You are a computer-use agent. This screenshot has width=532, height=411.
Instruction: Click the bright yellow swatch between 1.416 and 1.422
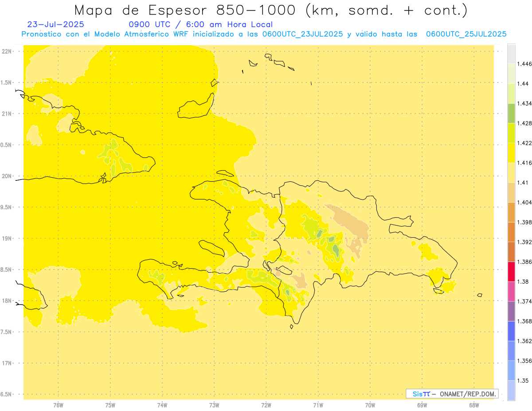point(511,153)
